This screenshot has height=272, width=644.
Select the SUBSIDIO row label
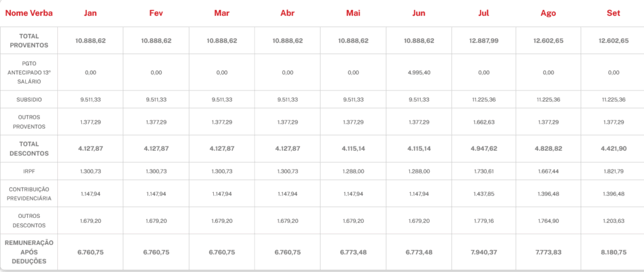(28, 99)
